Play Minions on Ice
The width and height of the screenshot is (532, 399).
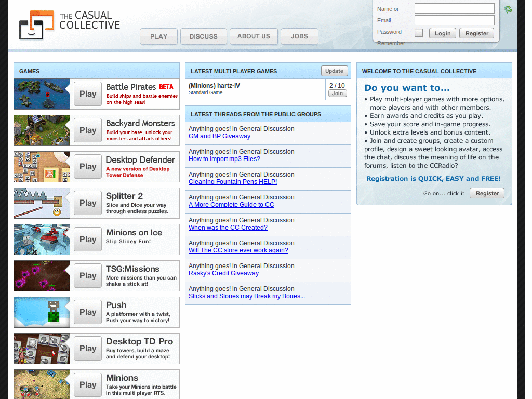(88, 239)
